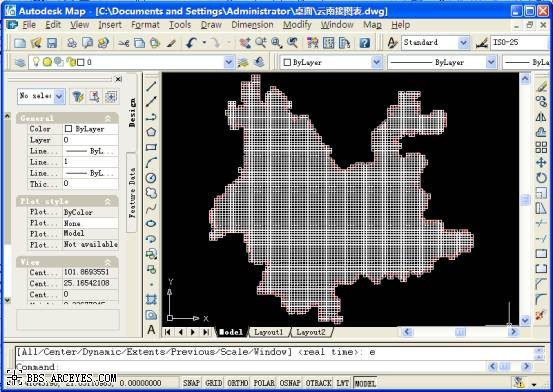Collapse the General properties section
The image size is (553, 392).
coord(108,118)
